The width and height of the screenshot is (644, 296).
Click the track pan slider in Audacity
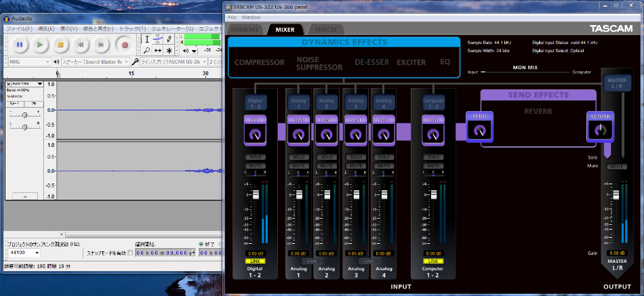click(24, 127)
